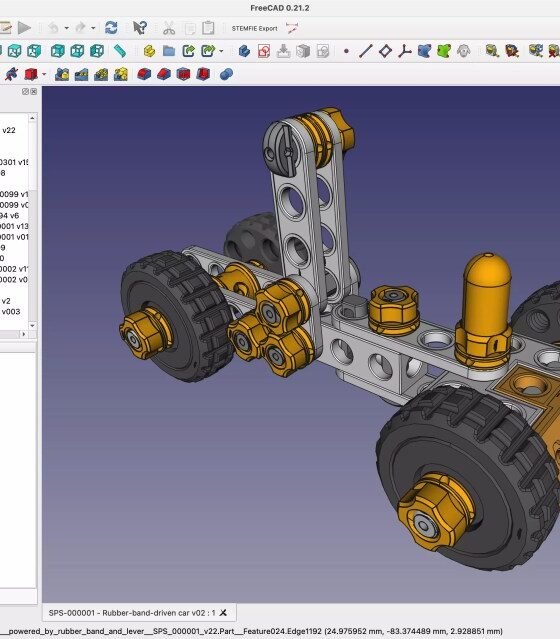Viewport: 560px width, 639px height.
Task: Click the red box icon in bottom toolbar
Action: (31, 74)
